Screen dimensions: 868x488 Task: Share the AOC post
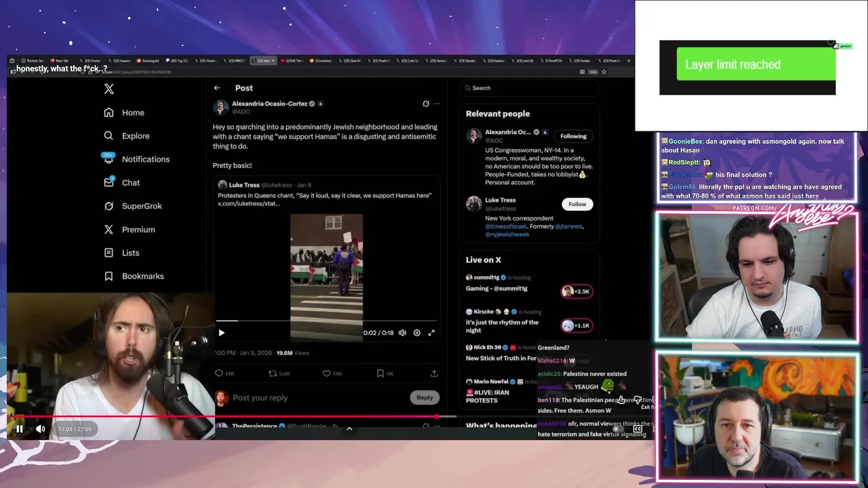[x=434, y=373]
